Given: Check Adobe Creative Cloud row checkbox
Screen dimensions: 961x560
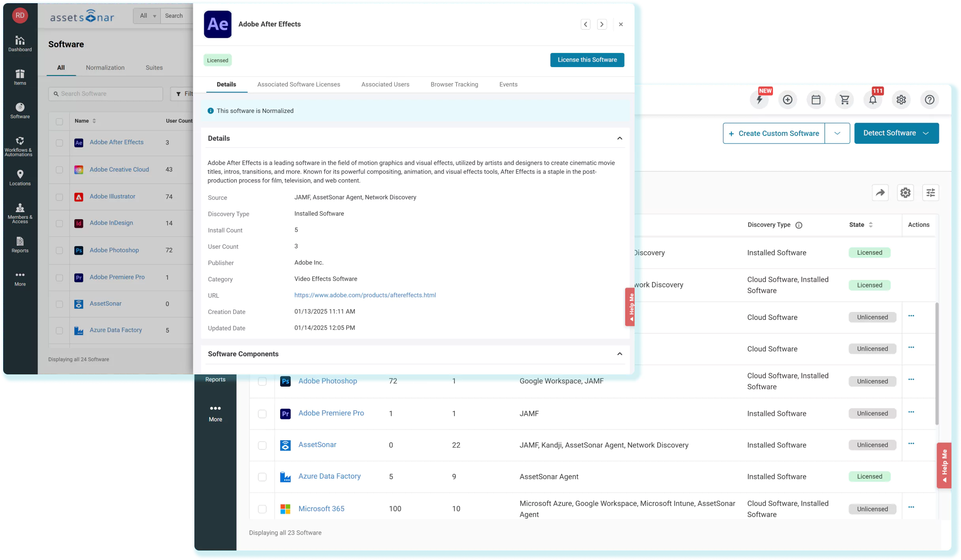Looking at the screenshot, I should [59, 170].
